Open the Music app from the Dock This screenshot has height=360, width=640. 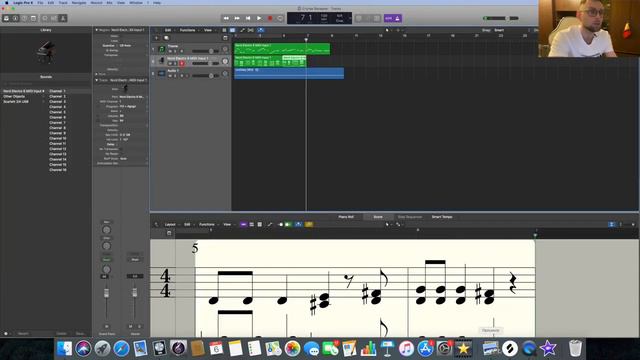point(406,349)
